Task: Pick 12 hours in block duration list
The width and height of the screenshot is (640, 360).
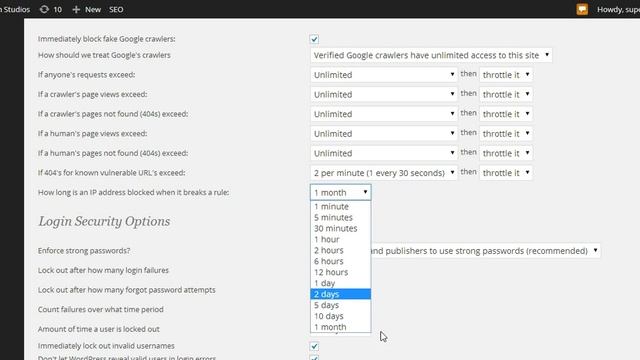Action: click(x=340, y=272)
